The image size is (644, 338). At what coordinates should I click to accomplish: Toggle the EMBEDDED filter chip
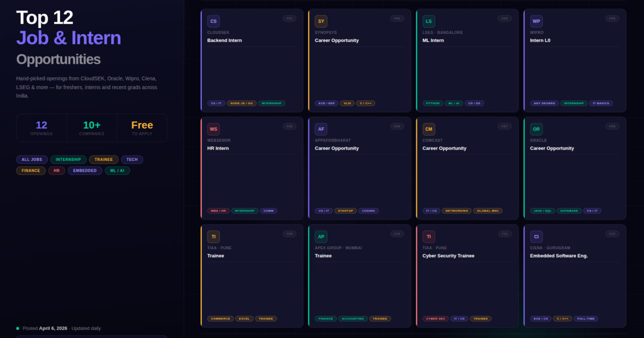point(85,171)
